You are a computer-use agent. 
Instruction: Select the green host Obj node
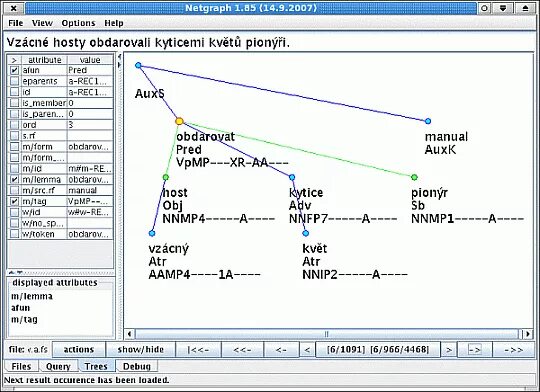point(166,177)
